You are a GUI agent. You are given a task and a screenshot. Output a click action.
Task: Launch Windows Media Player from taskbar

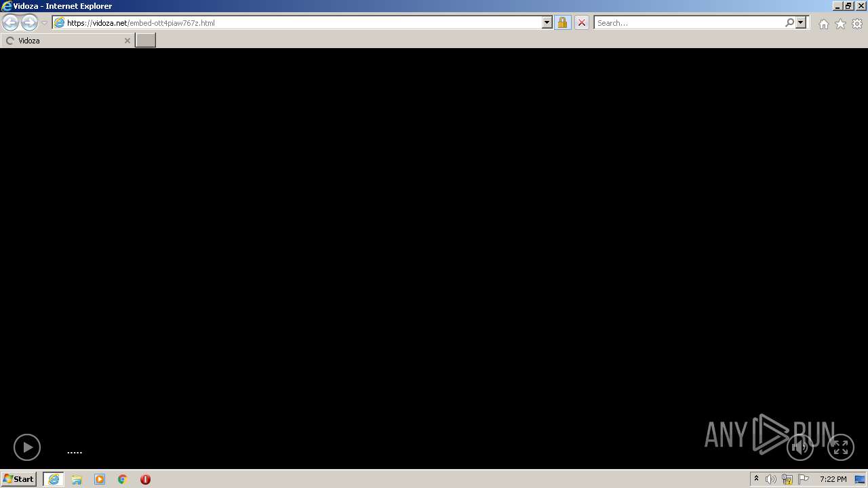[100, 479]
